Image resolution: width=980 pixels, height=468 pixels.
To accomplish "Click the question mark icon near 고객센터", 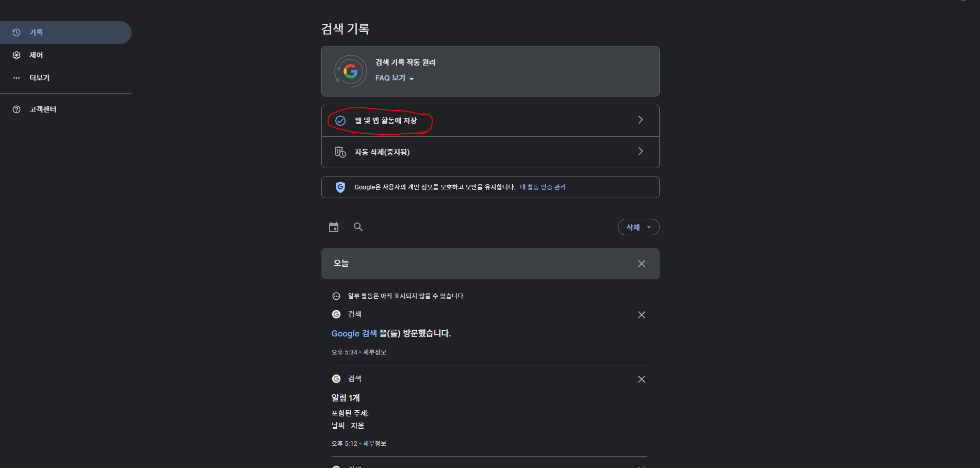I will pyautogui.click(x=16, y=109).
